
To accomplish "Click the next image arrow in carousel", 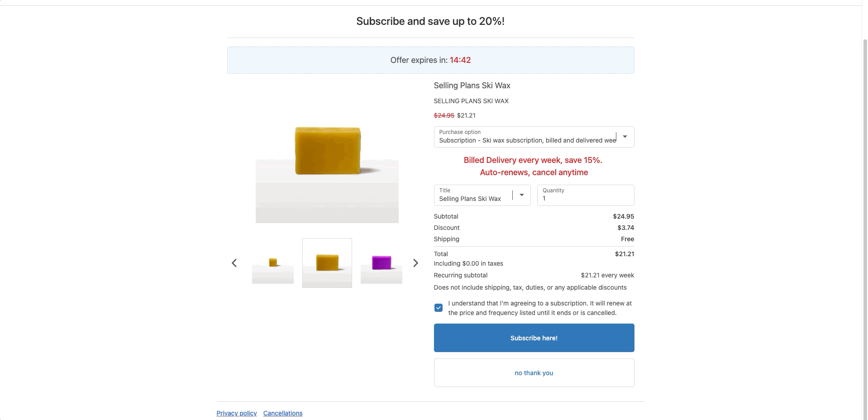I will [415, 263].
